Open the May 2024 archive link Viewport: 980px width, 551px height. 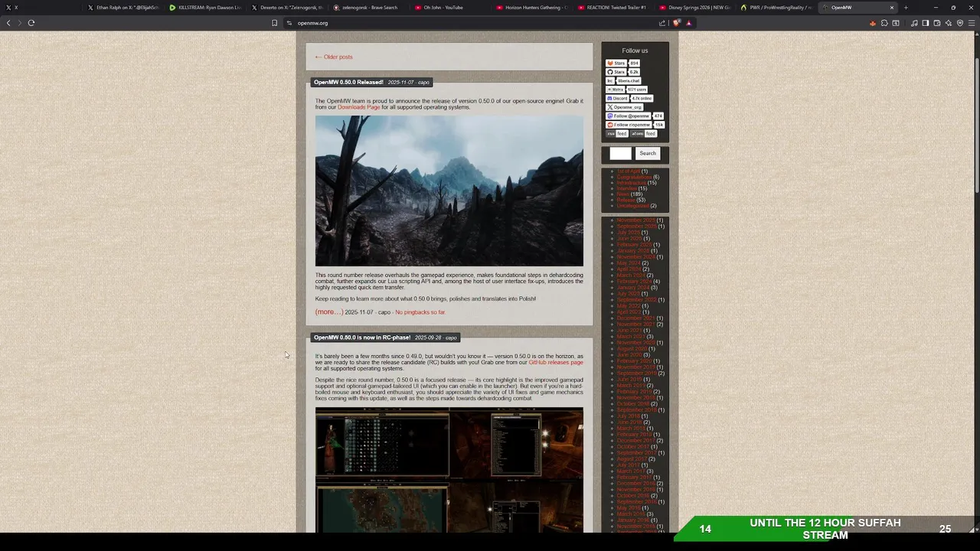[629, 263]
